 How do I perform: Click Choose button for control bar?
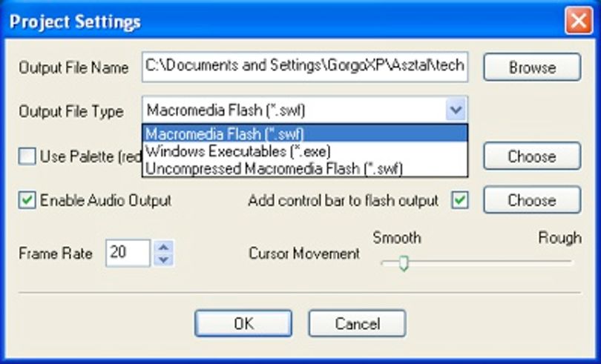(x=532, y=200)
